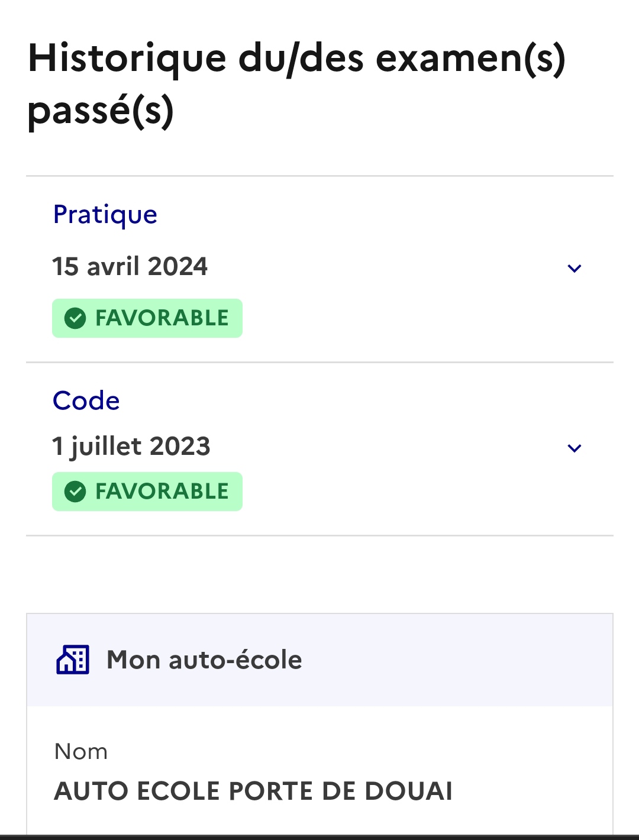Select the Pratique exam heading
The image size is (639, 840).
[x=105, y=215]
